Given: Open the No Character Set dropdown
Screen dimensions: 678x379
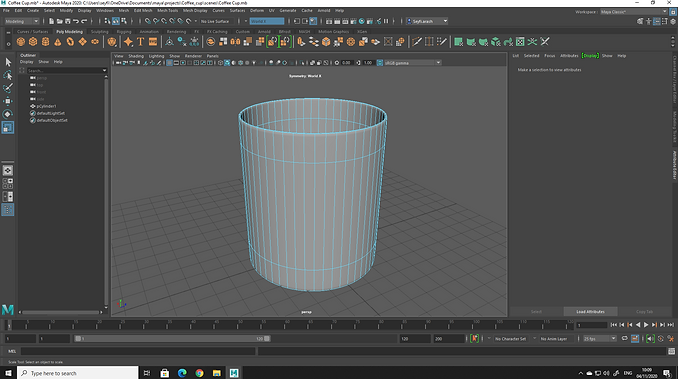Looking at the screenshot, I should coord(510,338).
